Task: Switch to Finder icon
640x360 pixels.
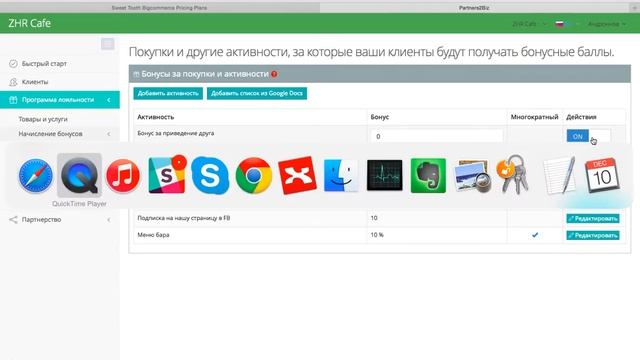Action: 341,176
